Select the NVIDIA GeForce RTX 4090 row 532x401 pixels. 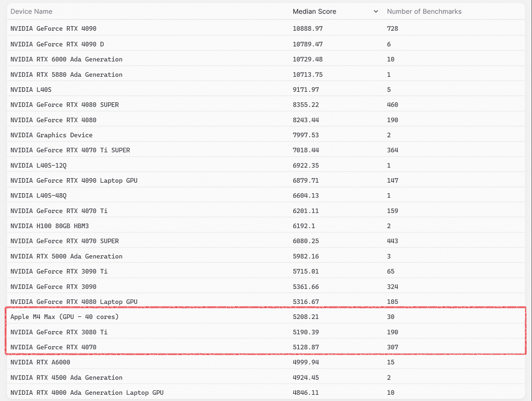(x=266, y=29)
